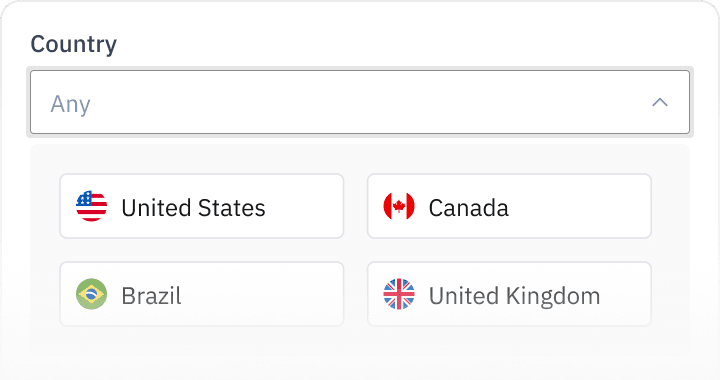The height and width of the screenshot is (380, 720).
Task: Select the United States country option
Action: point(202,206)
